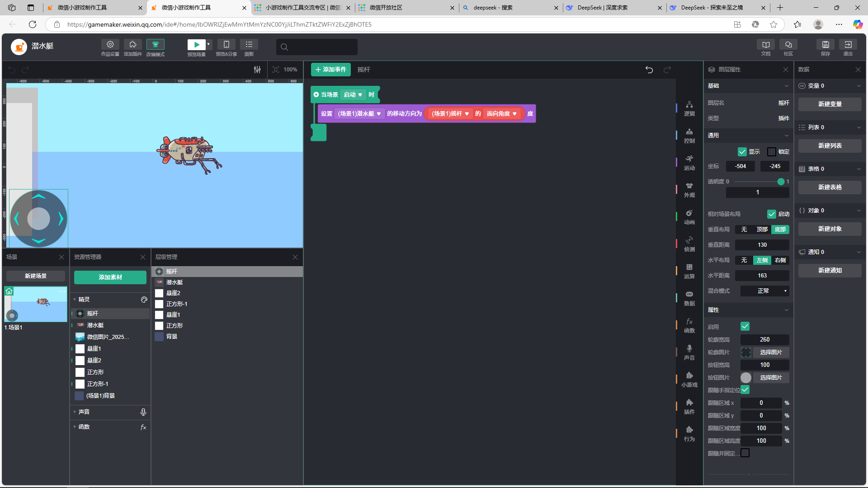Select the 逻辑 logic block category
Viewport: 868px width, 488px height.
(x=689, y=108)
